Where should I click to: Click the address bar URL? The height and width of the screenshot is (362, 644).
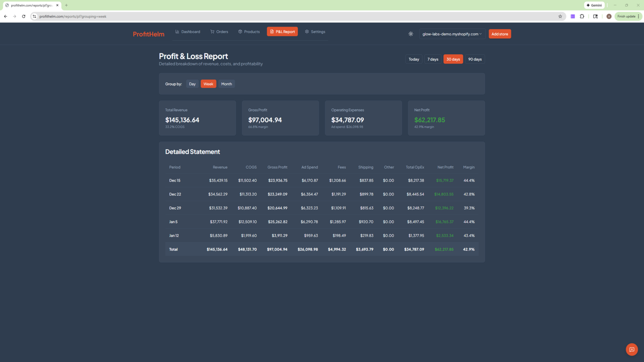coord(73,16)
